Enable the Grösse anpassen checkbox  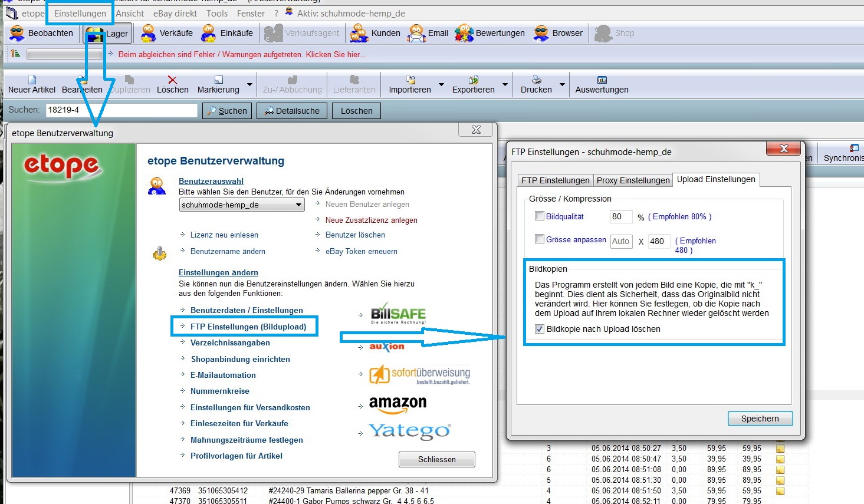(539, 239)
